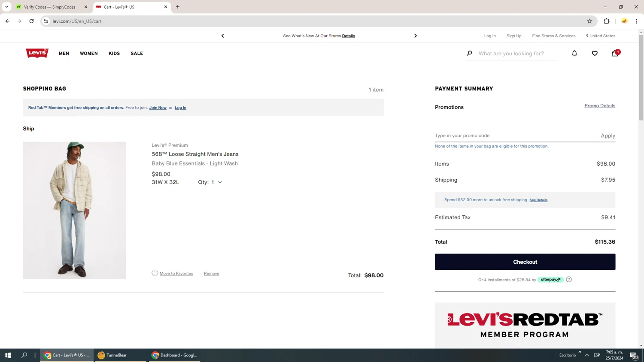
Task: Open shopping bag icon with badge
Action: tap(615, 53)
